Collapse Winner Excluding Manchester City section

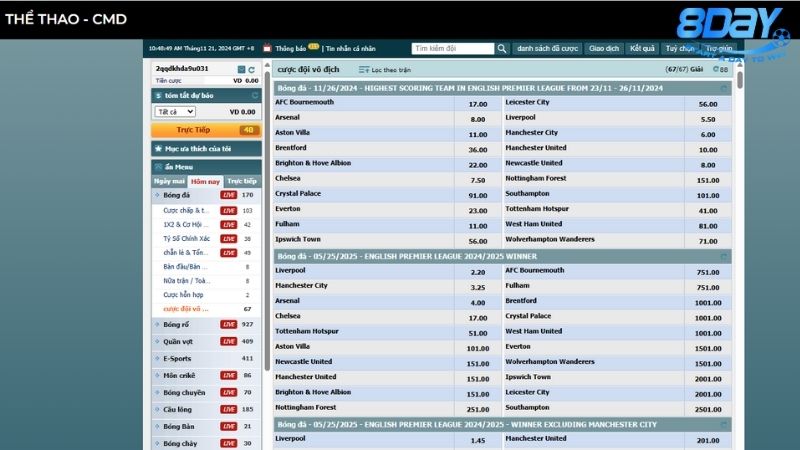pos(723,425)
